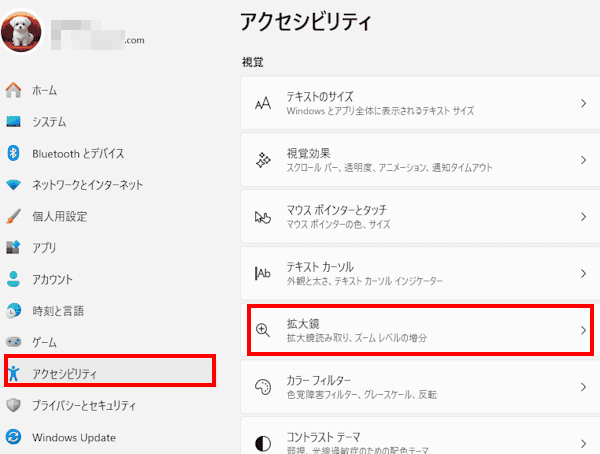Click the Apps icon in sidebar
This screenshot has height=454, width=600.
point(13,248)
